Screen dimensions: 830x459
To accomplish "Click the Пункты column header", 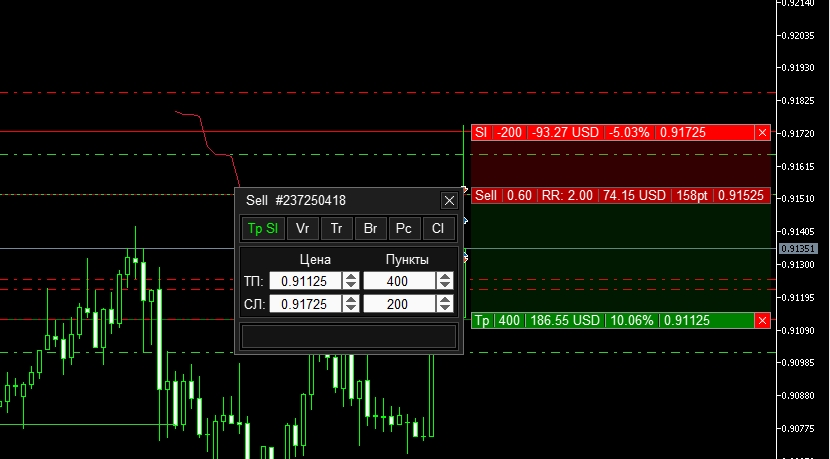I will [x=407, y=259].
